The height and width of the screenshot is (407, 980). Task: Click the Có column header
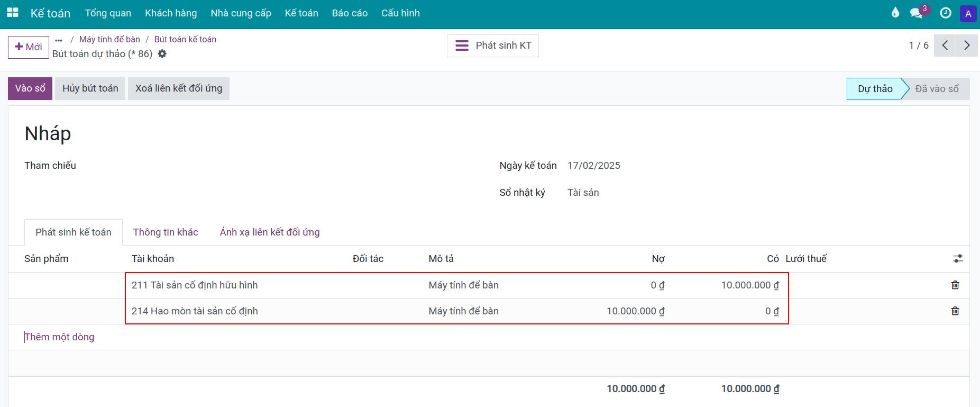pyautogui.click(x=773, y=259)
